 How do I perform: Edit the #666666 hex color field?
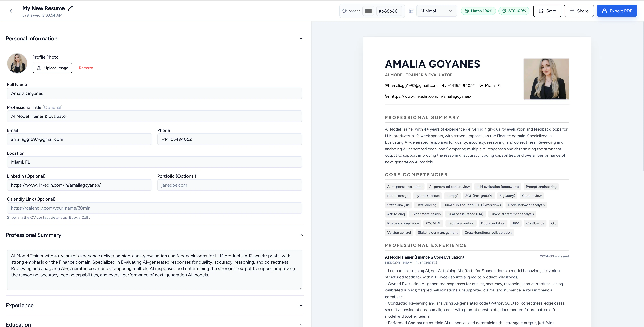coord(389,11)
